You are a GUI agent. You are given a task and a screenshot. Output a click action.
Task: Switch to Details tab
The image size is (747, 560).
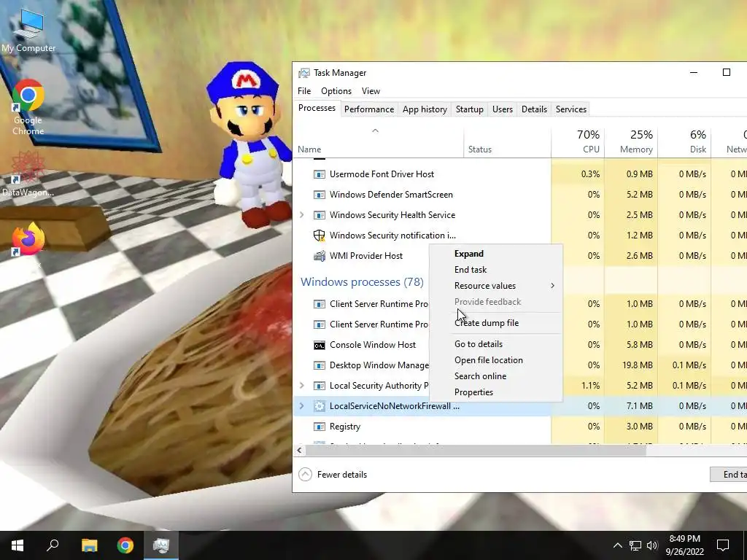click(534, 109)
